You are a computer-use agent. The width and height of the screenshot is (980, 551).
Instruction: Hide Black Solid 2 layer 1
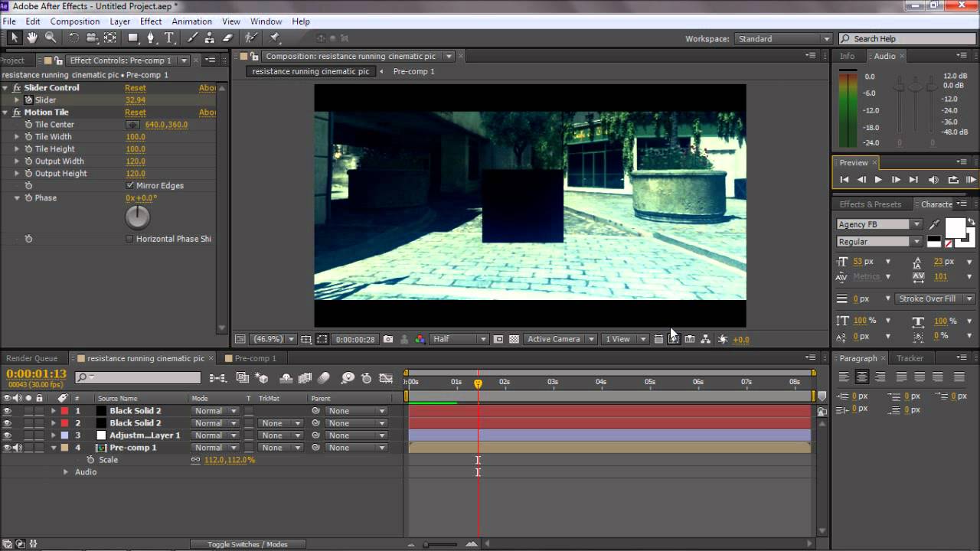click(x=8, y=411)
